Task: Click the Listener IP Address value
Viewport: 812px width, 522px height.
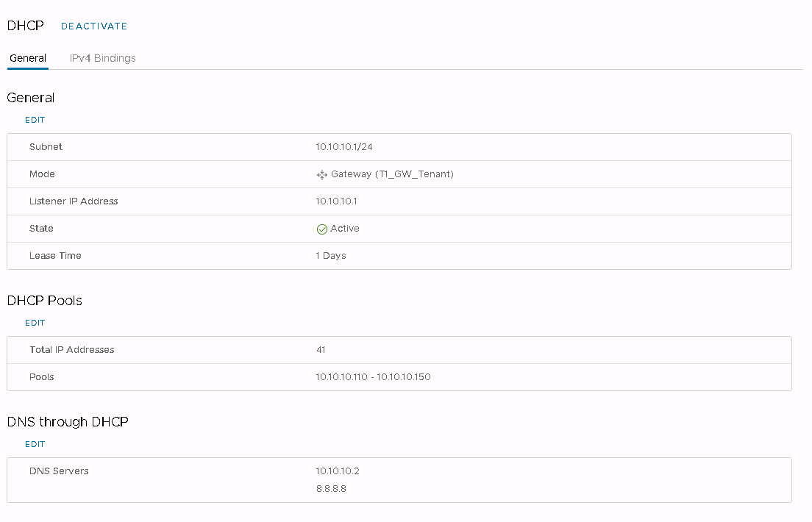Action: coord(336,201)
